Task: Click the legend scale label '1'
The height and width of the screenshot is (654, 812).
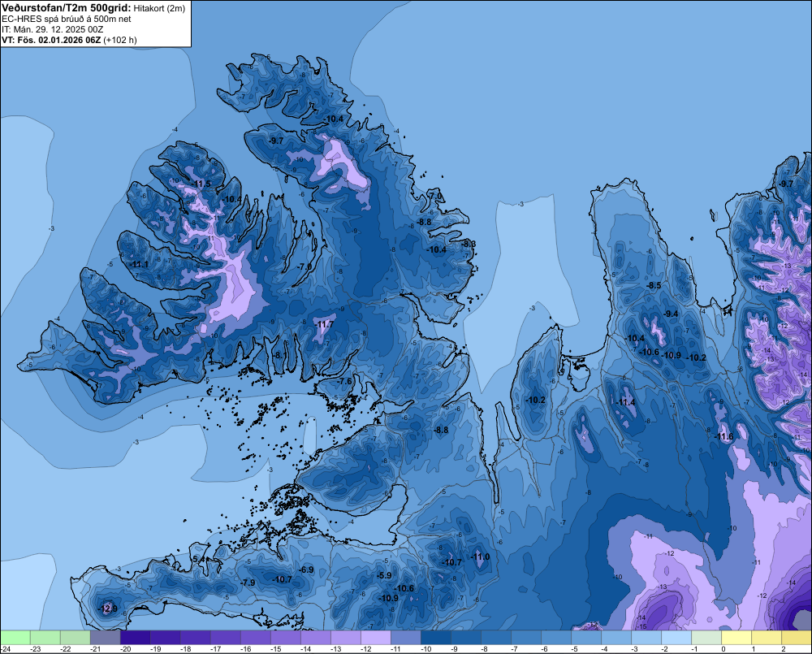Action: pyautogui.click(x=753, y=649)
